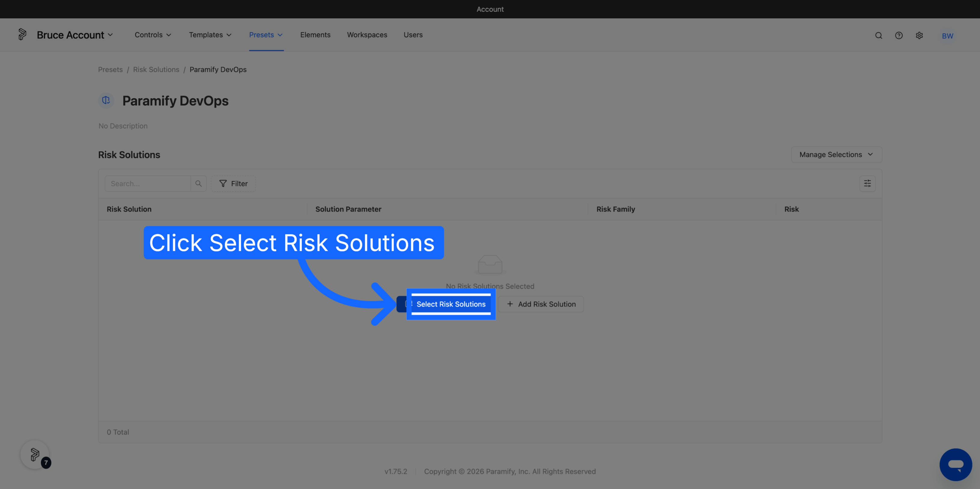Open the table column settings icon
Image resolution: width=980 pixels, height=489 pixels.
867,183
